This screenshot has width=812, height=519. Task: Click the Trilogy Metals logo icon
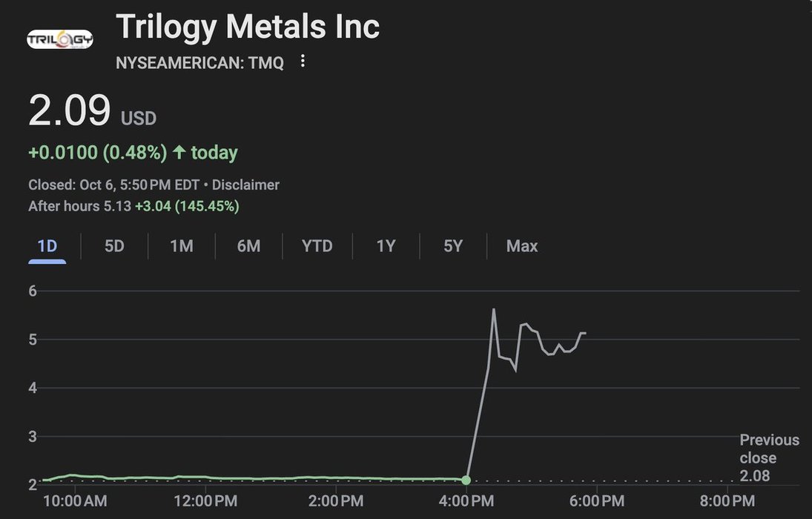tap(60, 39)
